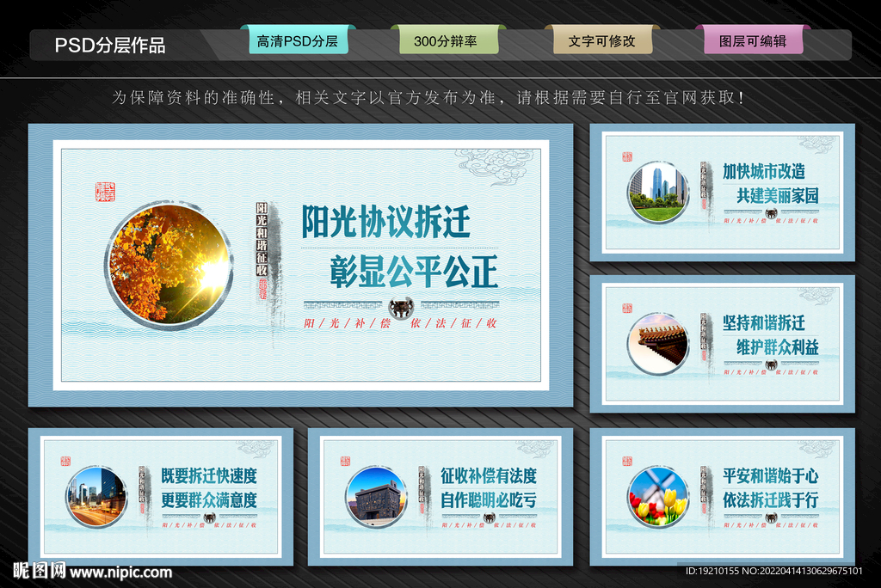Viewport: 881px width, 588px height.
Task: Click the 共建美丽家园 slogan
Action: click(x=778, y=195)
